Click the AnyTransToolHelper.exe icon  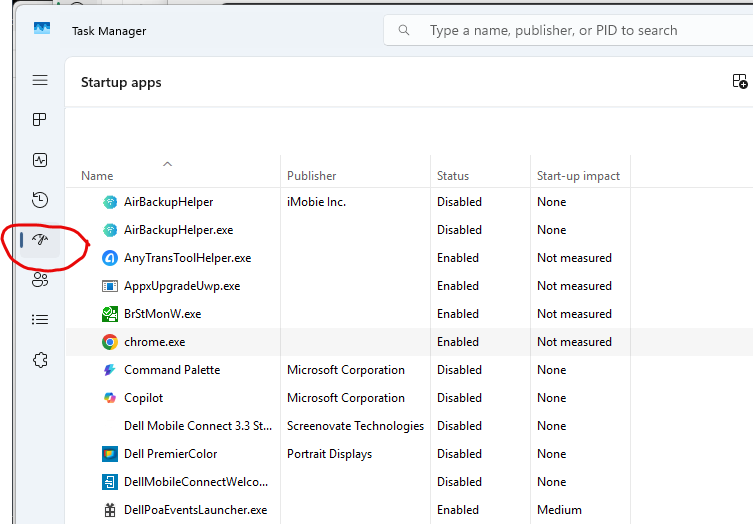point(110,258)
